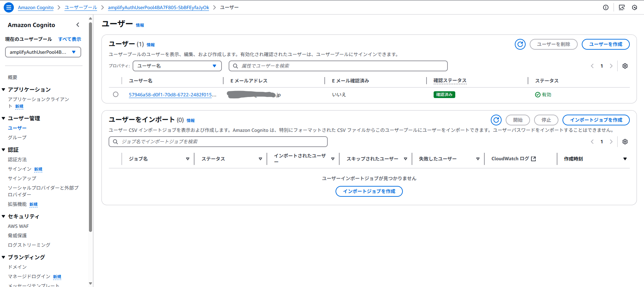644x287 pixels.
Task: Open users table preferences gear
Action: pyautogui.click(x=625, y=66)
